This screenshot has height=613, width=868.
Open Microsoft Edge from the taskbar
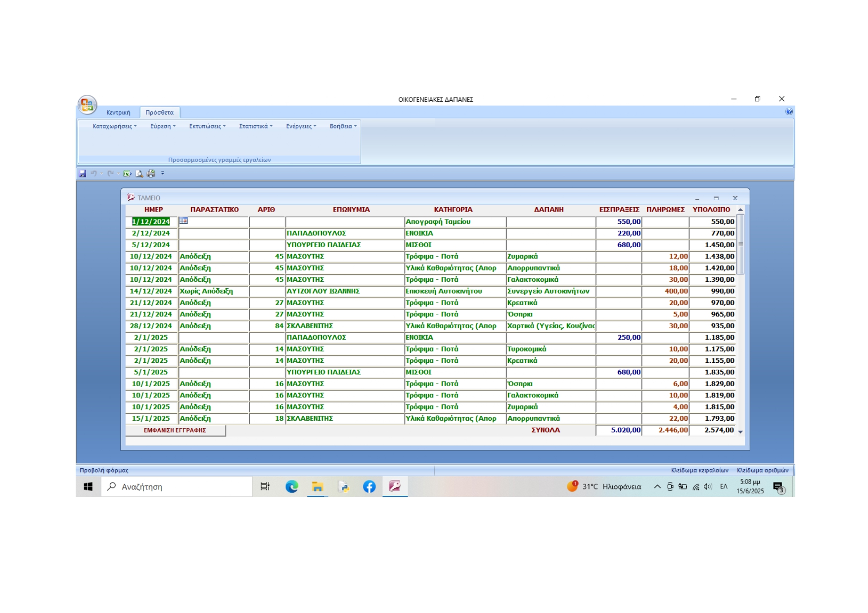292,487
